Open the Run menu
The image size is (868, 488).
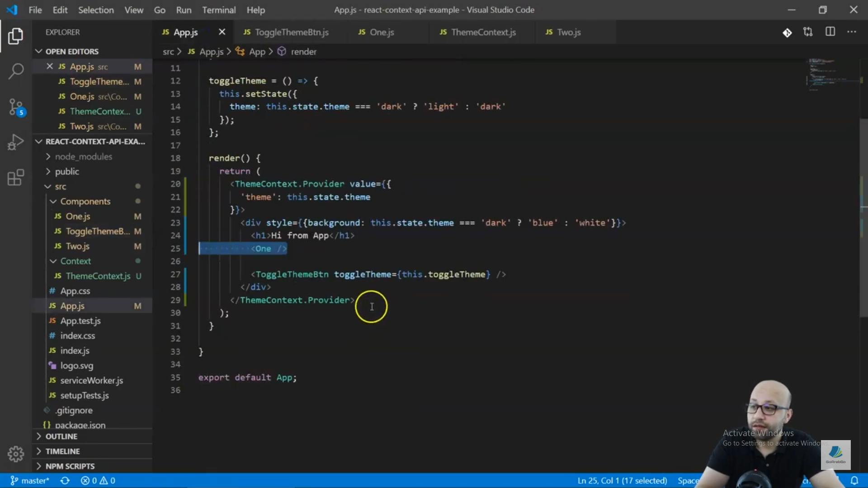184,10
